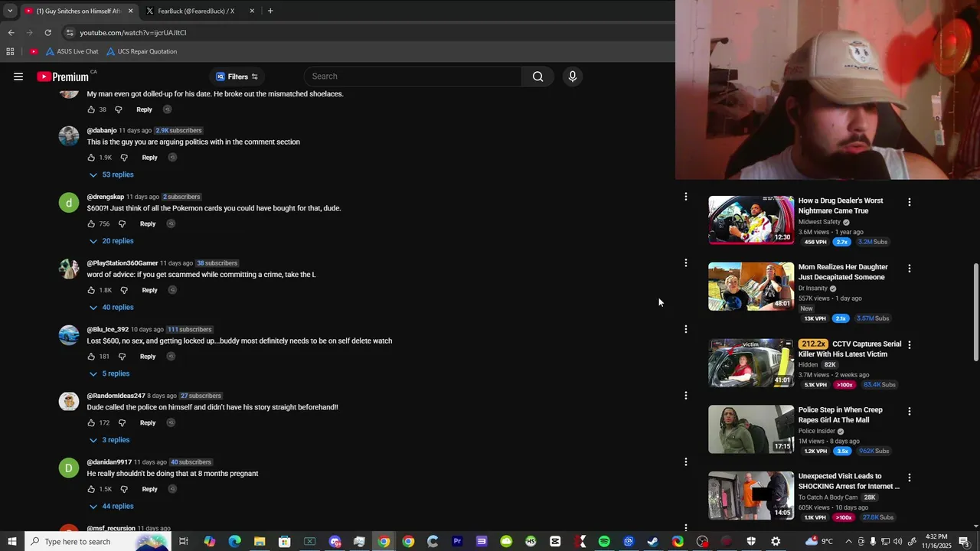Screen dimensions: 980x551
Task: Reply to the @dabanjo comment
Action: [x=149, y=158]
